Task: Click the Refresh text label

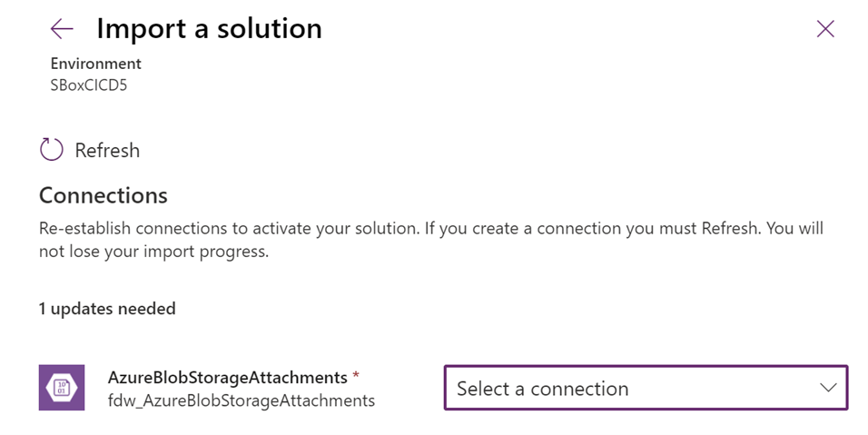Action: pyautogui.click(x=107, y=151)
